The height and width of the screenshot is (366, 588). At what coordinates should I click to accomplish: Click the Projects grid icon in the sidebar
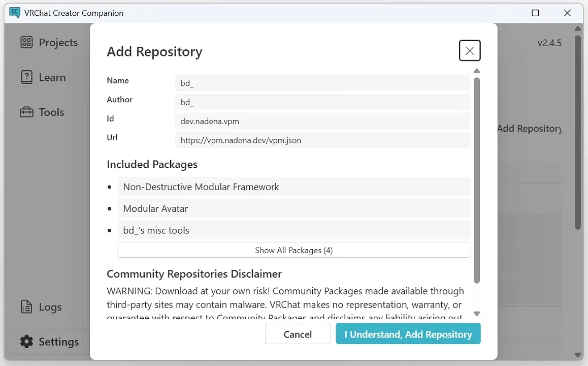[26, 42]
